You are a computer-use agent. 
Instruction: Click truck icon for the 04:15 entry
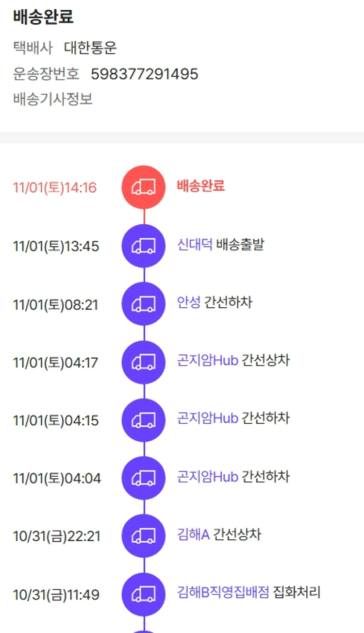coord(144,420)
